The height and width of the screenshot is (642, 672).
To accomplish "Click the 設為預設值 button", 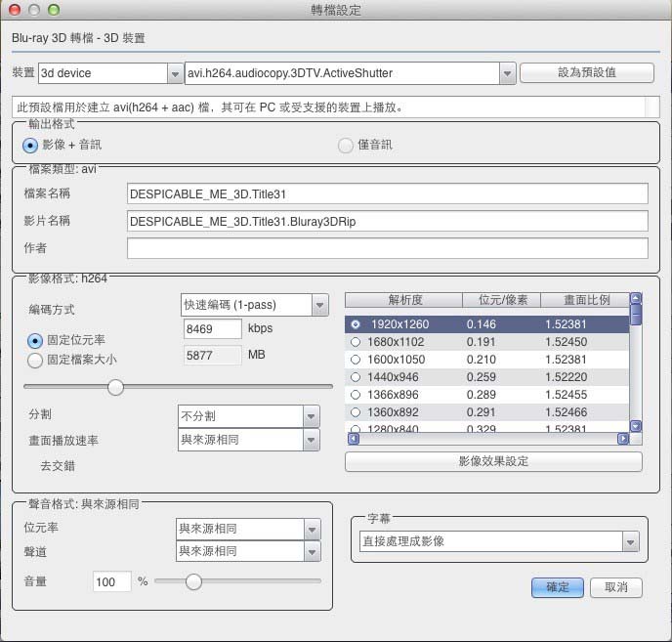I will 586,73.
